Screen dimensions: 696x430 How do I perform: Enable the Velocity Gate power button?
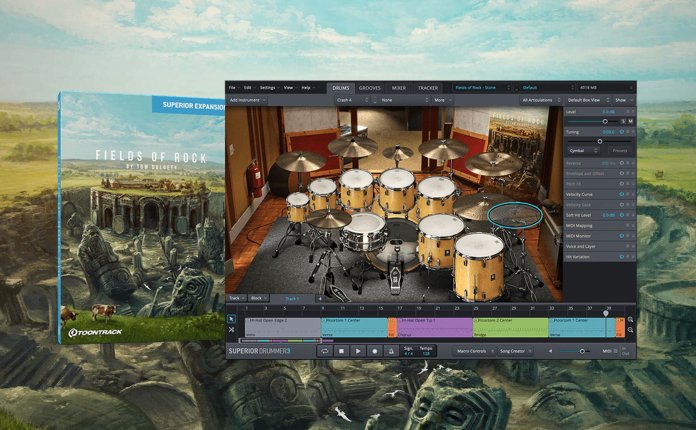(x=621, y=205)
